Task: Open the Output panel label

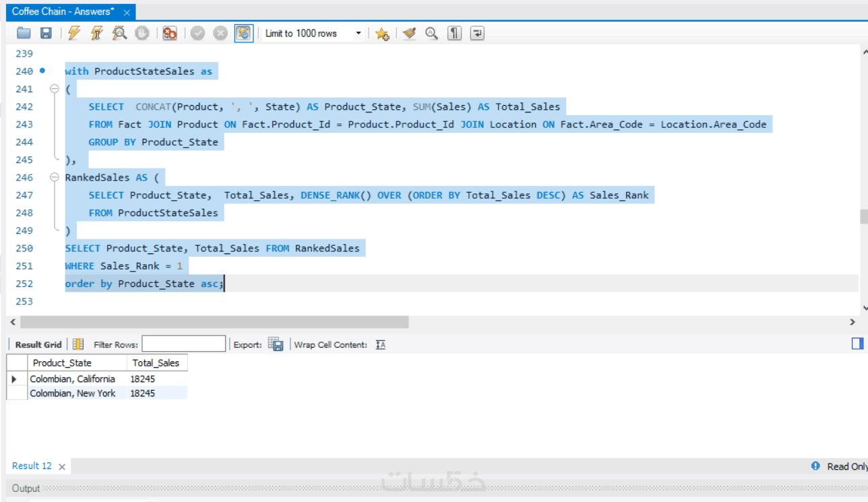Action: [26, 488]
